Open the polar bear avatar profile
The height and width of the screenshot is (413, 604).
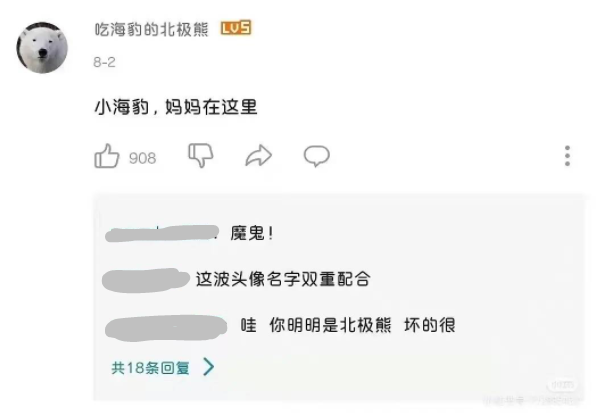[42, 48]
